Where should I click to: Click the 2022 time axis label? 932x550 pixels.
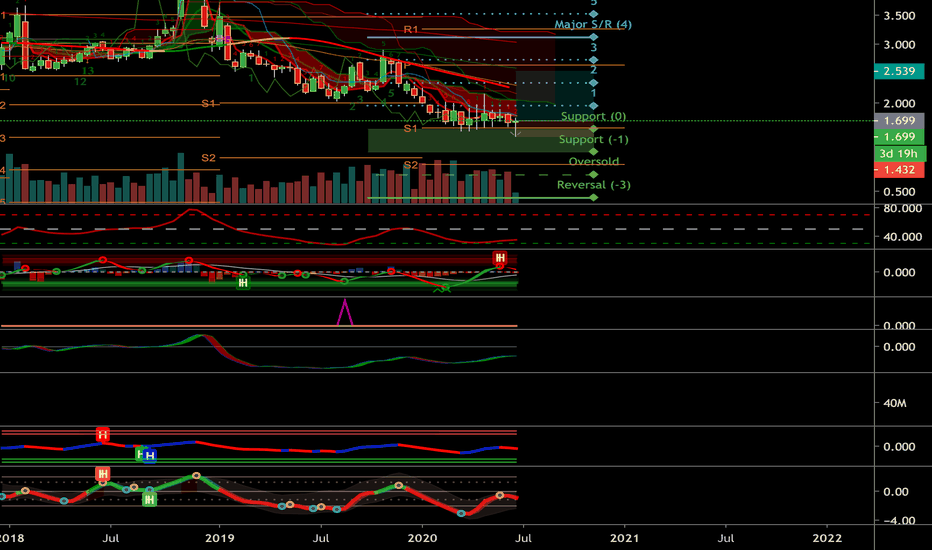coord(827,538)
